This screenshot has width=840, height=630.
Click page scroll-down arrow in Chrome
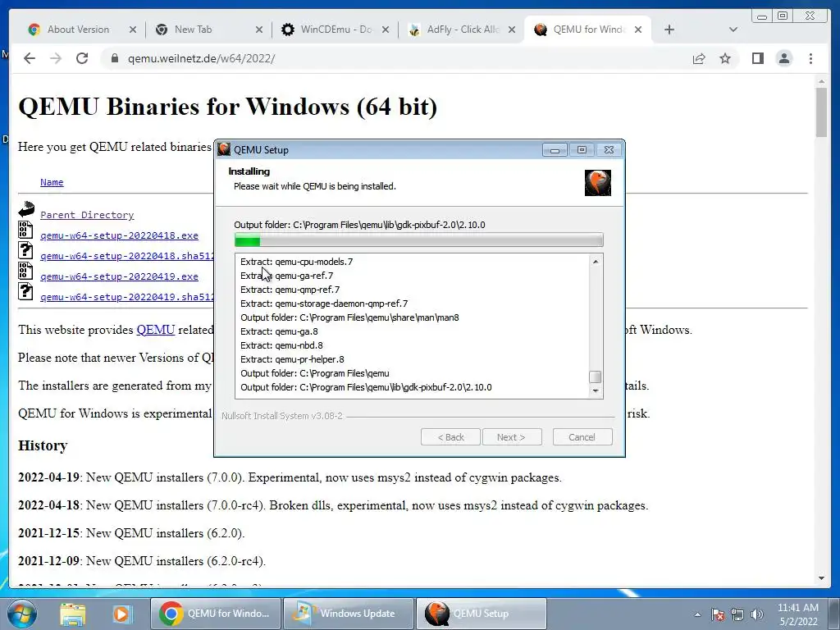click(x=821, y=578)
